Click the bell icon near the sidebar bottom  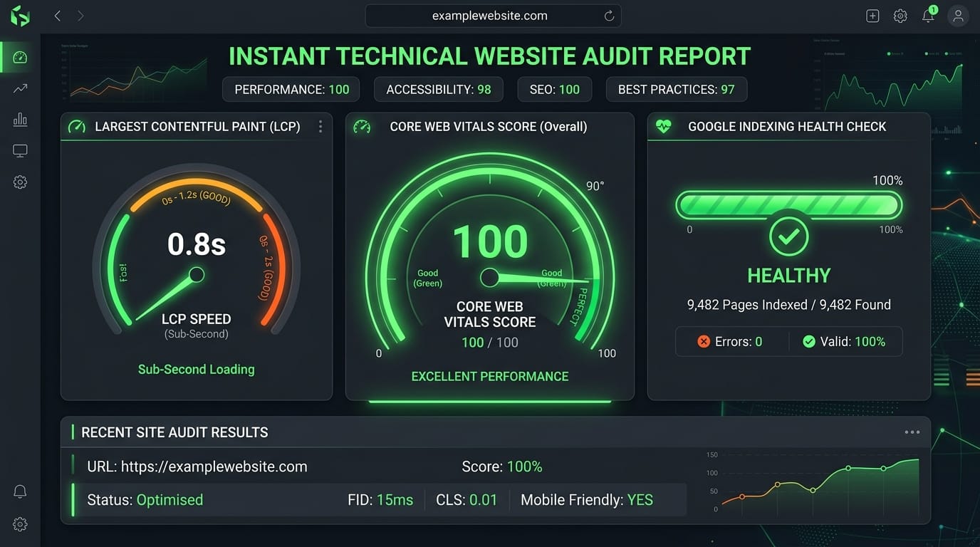point(20,492)
